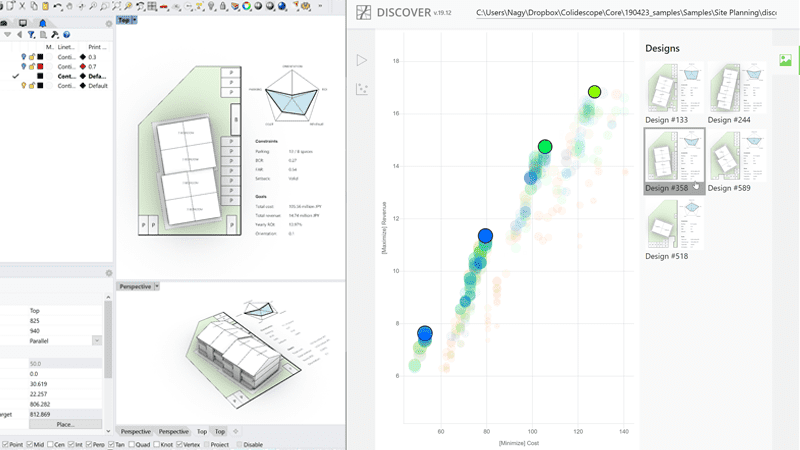Click the layers panel gear icon
This screenshot has width=800, height=450.
pos(109,23)
